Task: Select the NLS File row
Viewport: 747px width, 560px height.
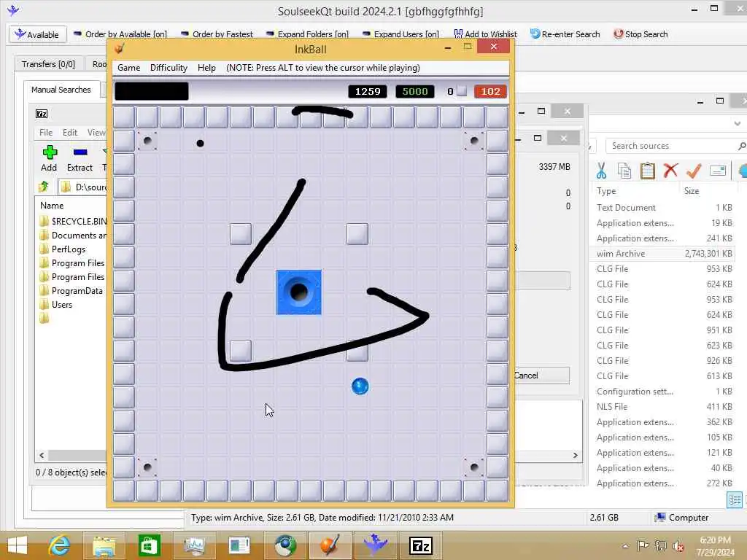Action: (x=664, y=407)
